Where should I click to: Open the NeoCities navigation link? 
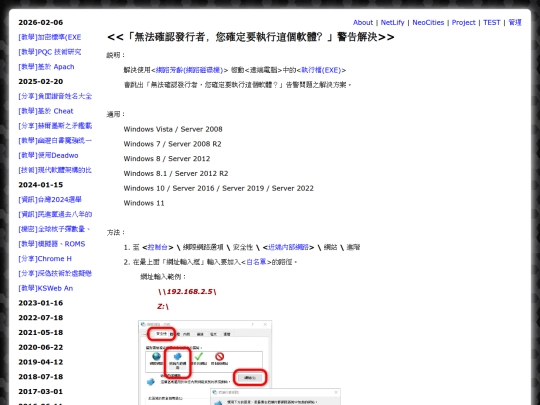pyautogui.click(x=428, y=22)
